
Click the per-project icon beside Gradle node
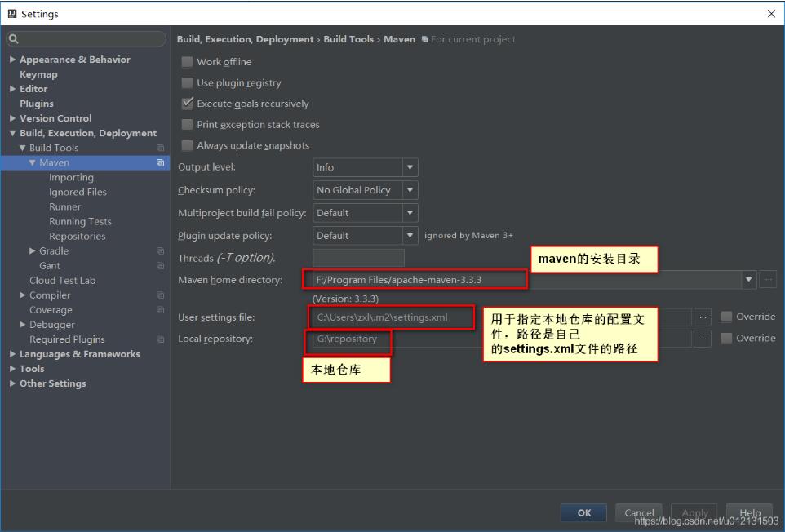160,250
